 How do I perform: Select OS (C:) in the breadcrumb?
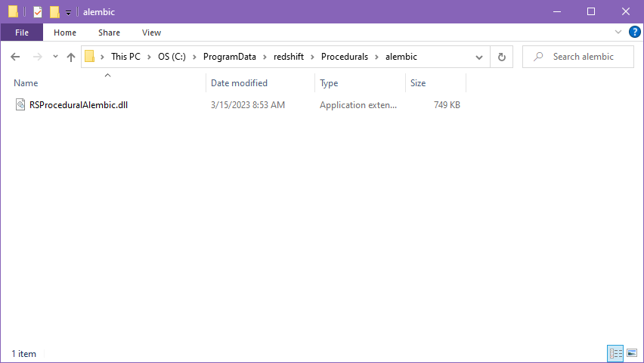(172, 57)
